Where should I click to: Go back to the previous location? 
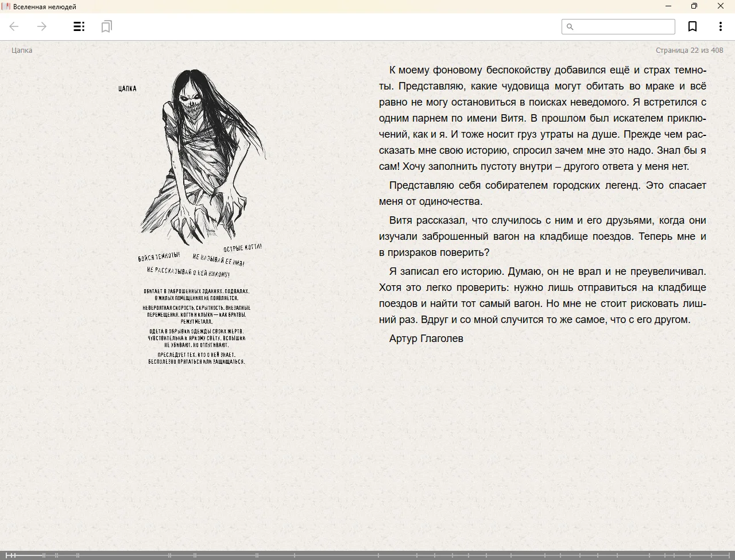14,26
